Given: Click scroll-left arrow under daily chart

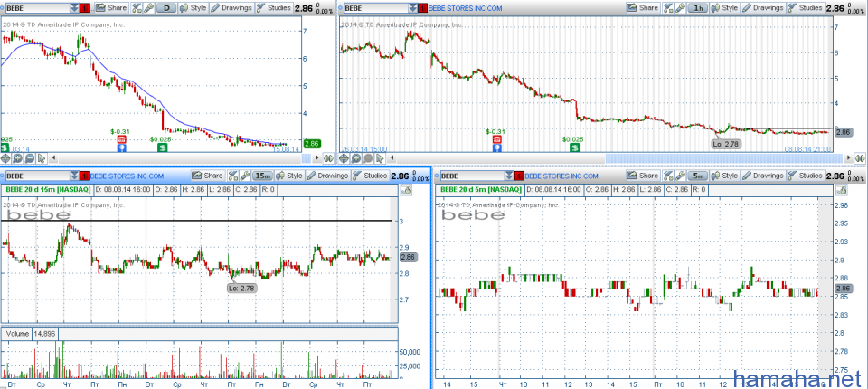Looking at the screenshot, I should (x=54, y=158).
